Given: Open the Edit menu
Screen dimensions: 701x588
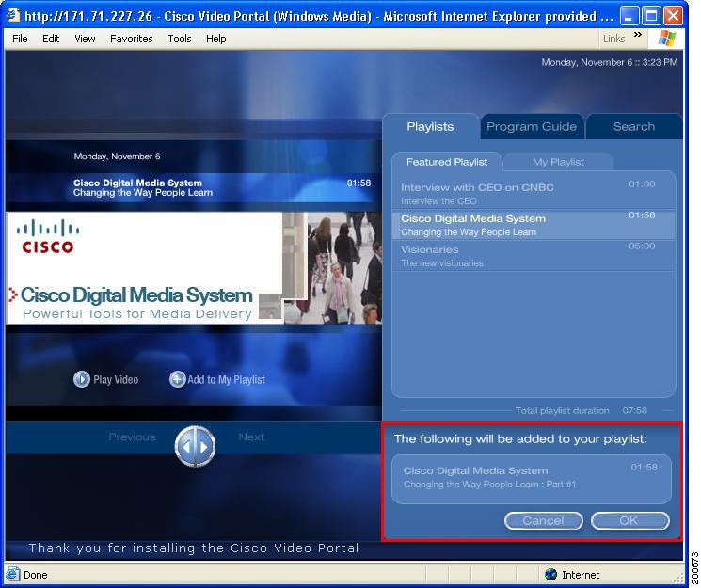Looking at the screenshot, I should point(51,39).
